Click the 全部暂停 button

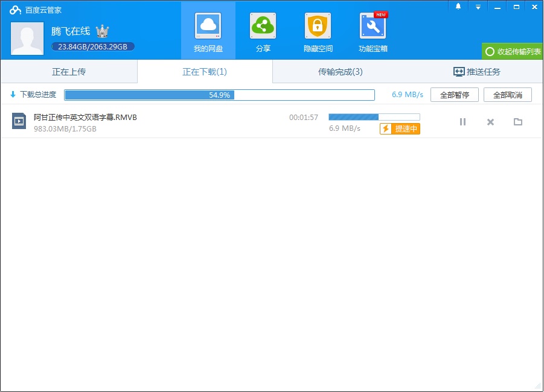(454, 95)
